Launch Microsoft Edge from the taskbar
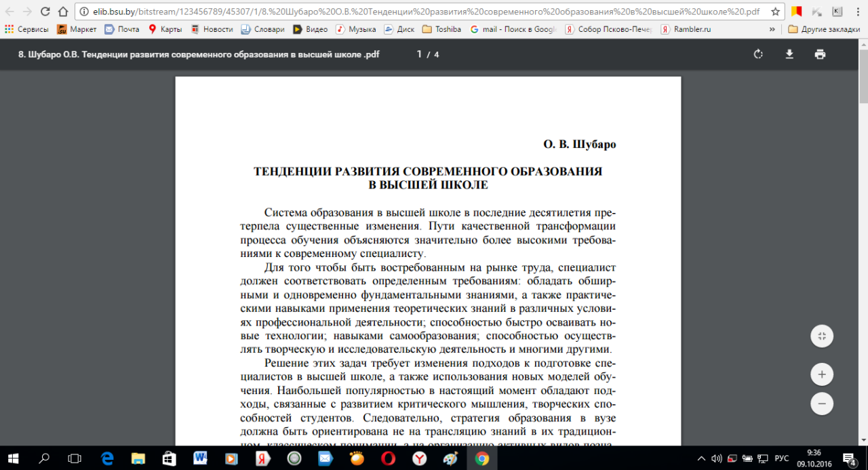This screenshot has height=470, width=868. tap(107, 458)
